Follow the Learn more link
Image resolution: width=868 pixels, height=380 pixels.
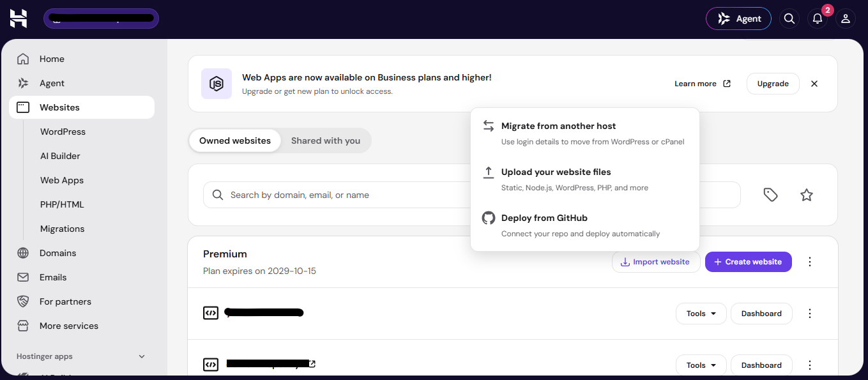tap(696, 84)
